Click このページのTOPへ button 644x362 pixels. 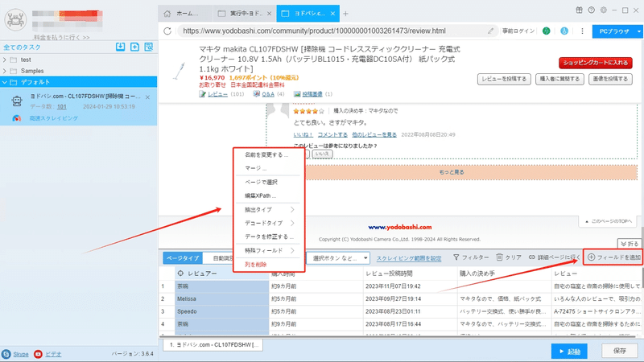point(609,221)
